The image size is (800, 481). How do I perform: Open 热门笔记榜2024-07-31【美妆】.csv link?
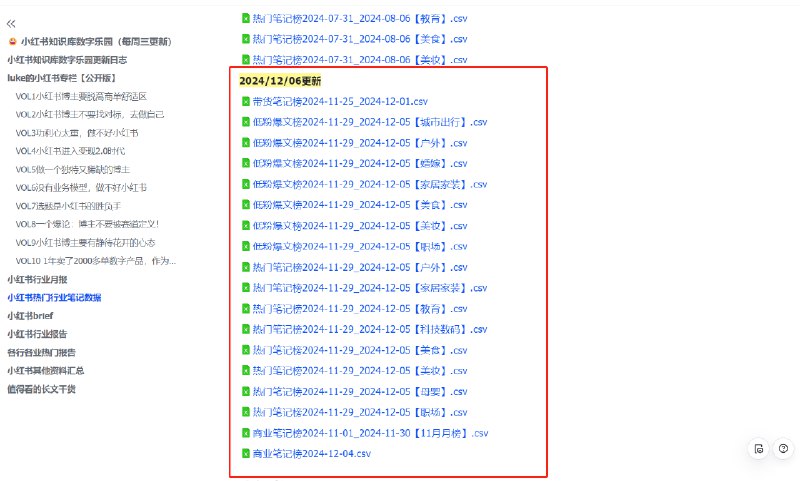click(x=360, y=60)
